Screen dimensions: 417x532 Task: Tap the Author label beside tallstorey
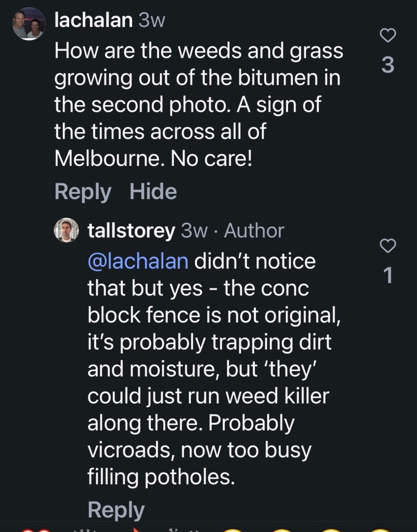click(254, 231)
